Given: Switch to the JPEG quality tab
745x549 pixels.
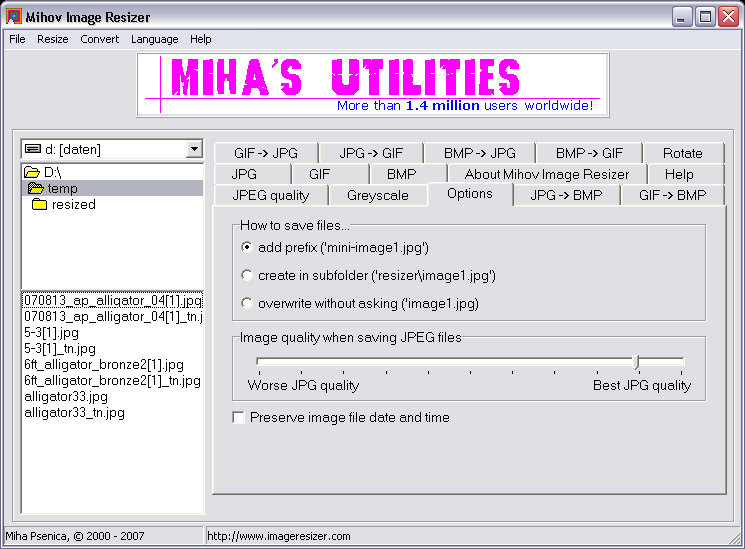Looking at the screenshot, I should 271,195.
